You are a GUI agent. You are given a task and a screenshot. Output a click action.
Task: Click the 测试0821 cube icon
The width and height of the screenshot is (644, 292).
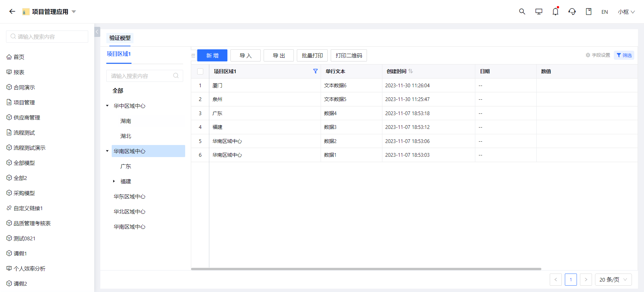[9, 238]
